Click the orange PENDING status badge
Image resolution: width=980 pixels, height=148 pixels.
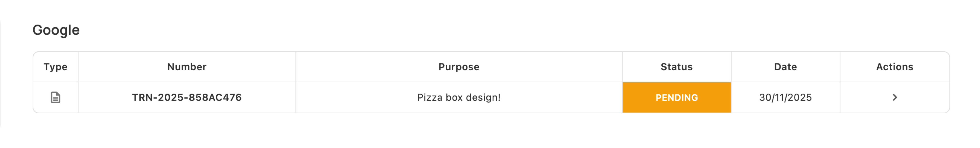tap(676, 97)
